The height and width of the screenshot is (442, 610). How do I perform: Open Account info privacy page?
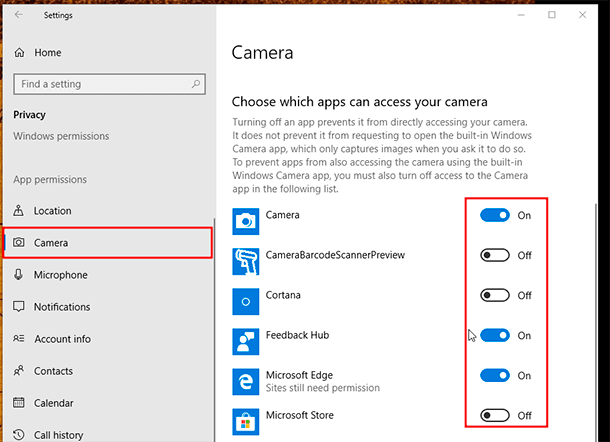coord(62,339)
